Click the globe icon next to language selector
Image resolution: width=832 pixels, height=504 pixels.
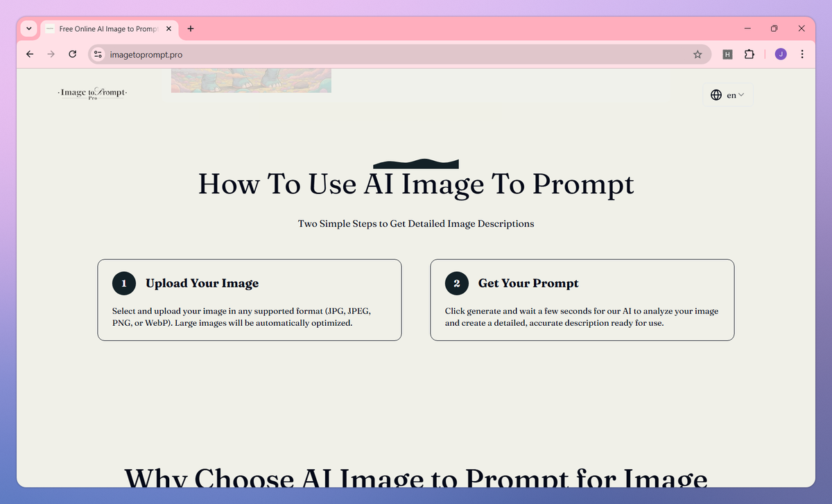tap(716, 95)
